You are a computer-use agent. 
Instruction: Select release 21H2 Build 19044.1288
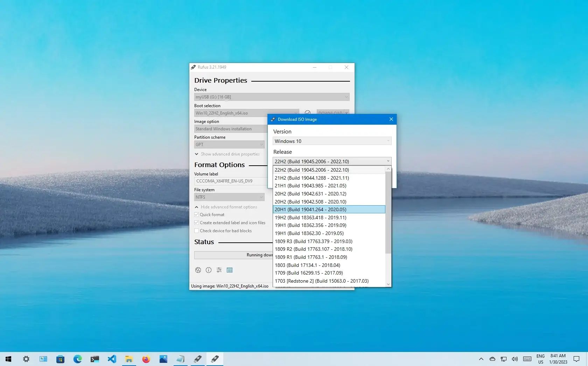[329, 178]
